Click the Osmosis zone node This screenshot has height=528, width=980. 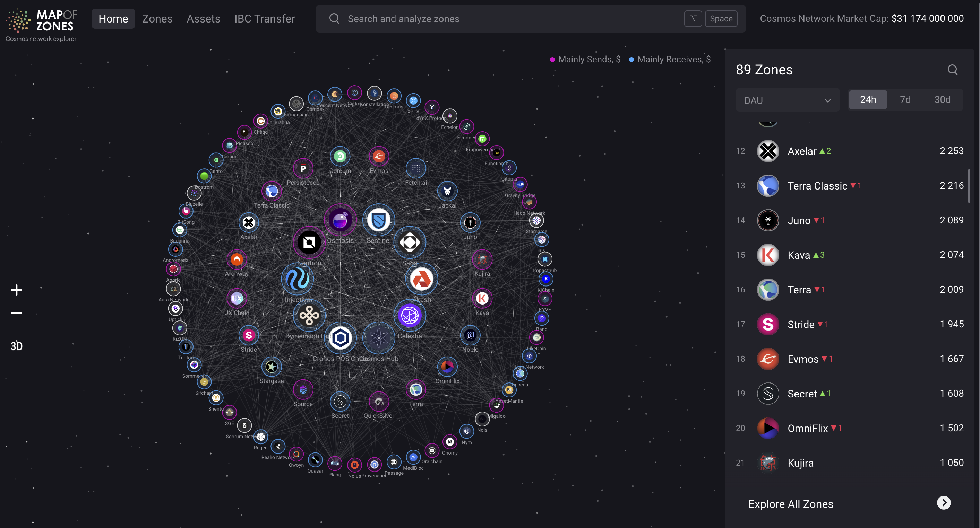(x=340, y=220)
